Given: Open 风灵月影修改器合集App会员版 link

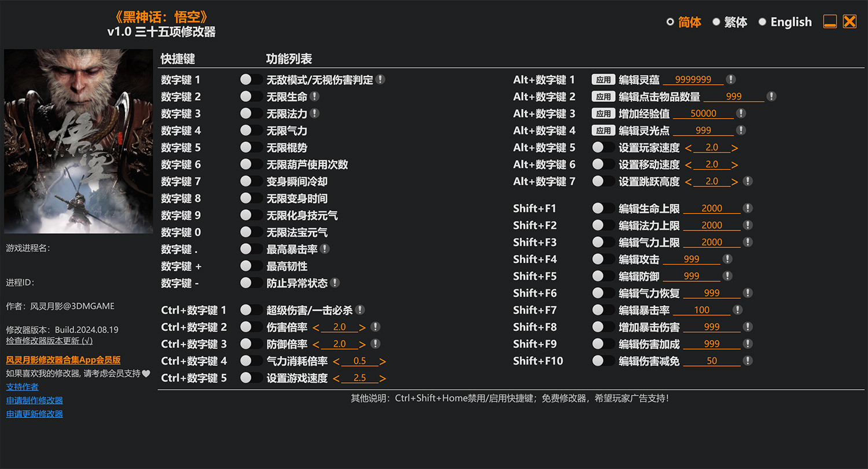Looking at the screenshot, I should tap(63, 360).
